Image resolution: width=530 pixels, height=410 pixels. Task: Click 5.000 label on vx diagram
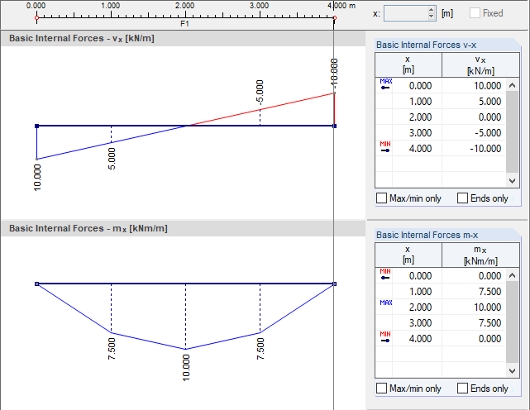pyautogui.click(x=112, y=159)
